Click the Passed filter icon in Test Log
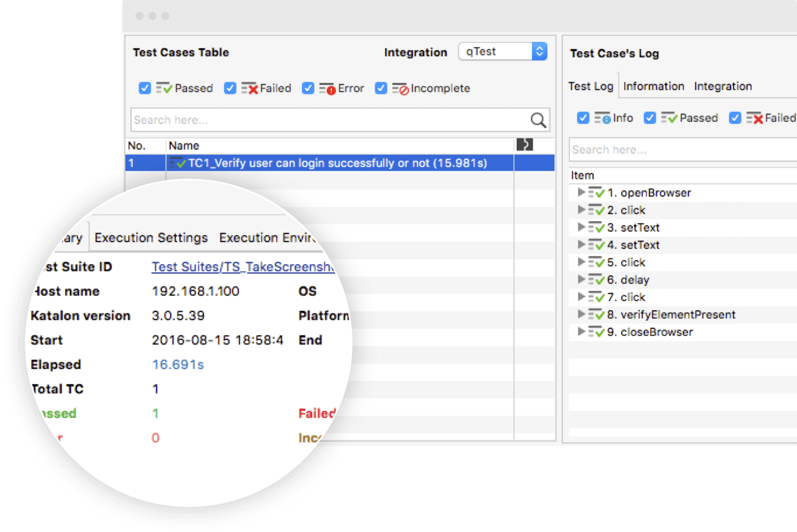This screenshot has height=532, width=797. coord(669,118)
